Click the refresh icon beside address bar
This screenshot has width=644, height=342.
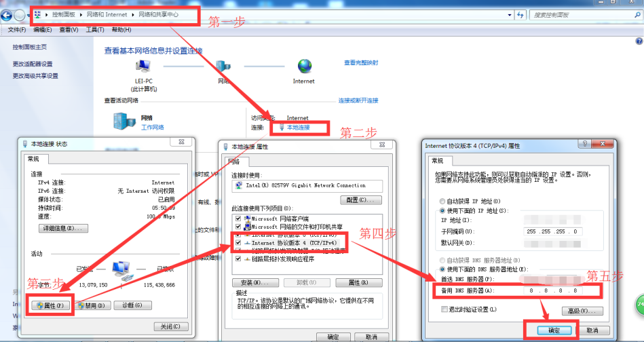coord(522,14)
